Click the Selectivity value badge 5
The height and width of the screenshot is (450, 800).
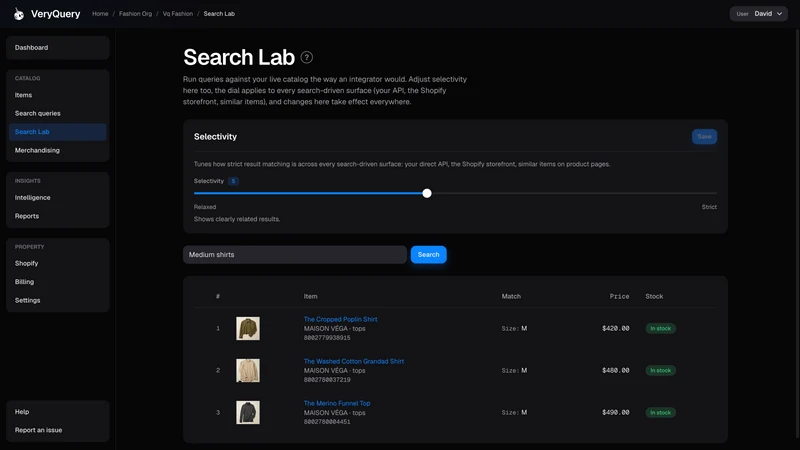[233, 181]
